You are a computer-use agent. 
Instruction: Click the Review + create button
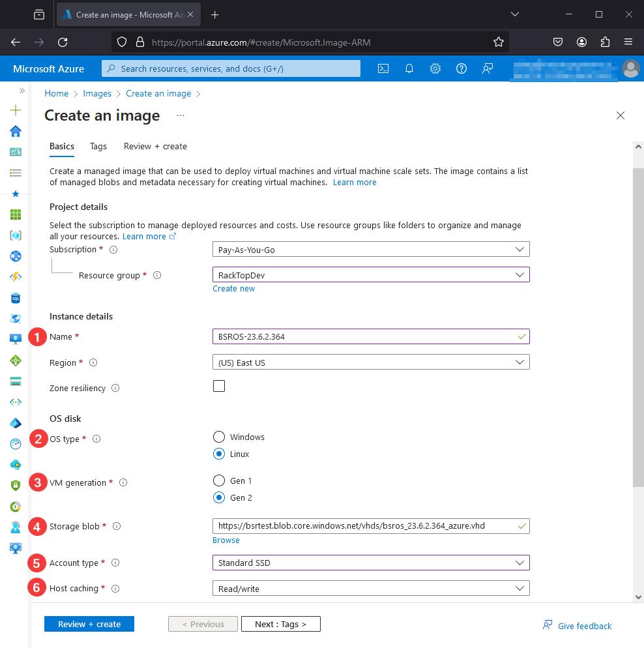click(x=89, y=624)
